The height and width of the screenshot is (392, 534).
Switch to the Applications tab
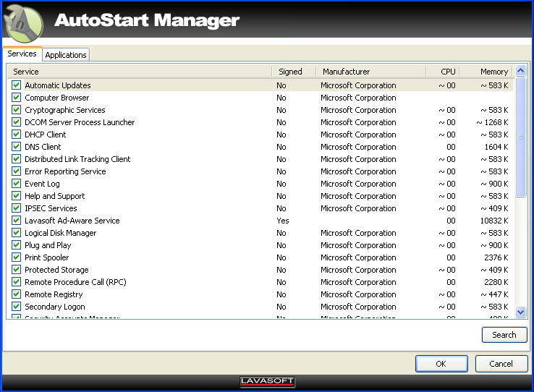66,55
